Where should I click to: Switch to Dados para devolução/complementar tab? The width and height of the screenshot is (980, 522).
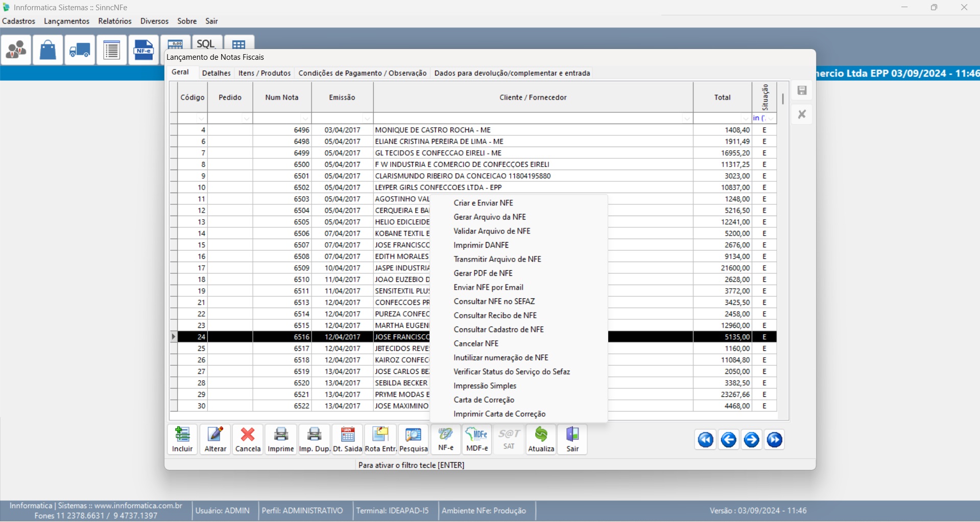click(512, 73)
